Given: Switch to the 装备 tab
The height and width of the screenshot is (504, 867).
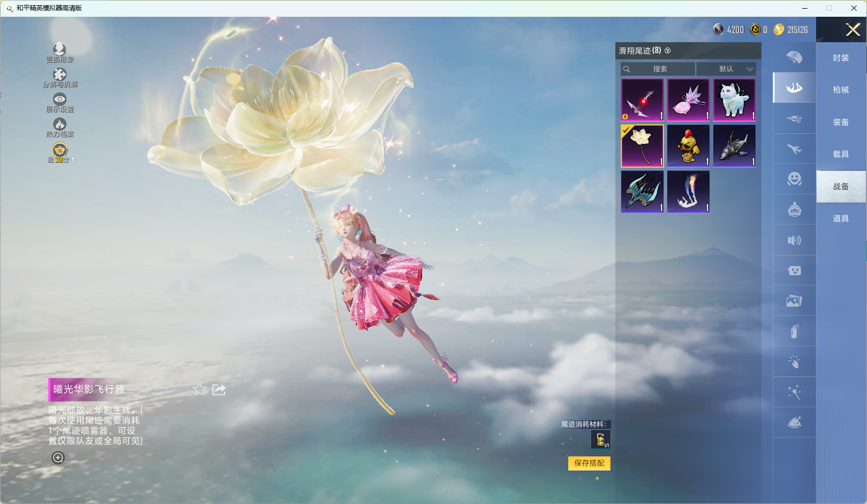Looking at the screenshot, I should point(841,122).
